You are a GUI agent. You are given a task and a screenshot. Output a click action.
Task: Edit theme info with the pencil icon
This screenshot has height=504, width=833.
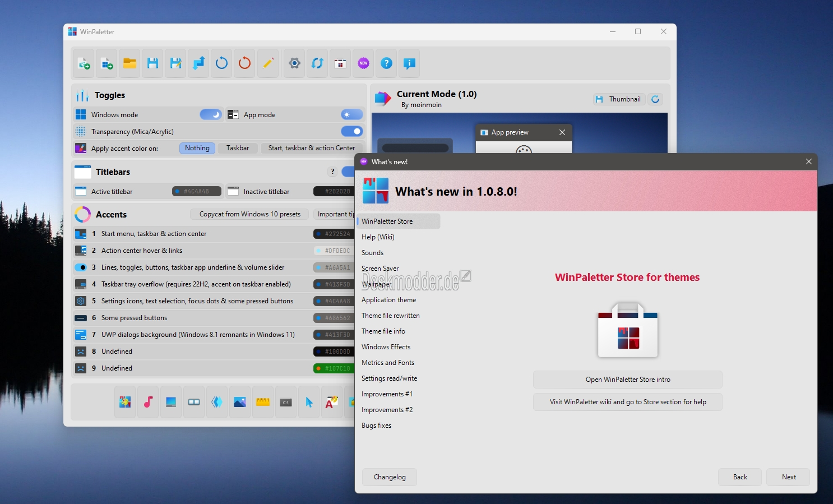tap(267, 63)
